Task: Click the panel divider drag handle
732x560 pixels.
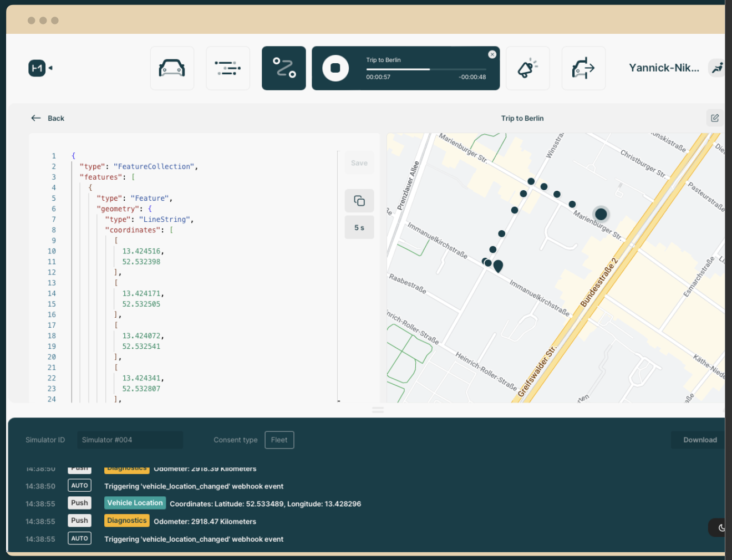Action: [378, 410]
